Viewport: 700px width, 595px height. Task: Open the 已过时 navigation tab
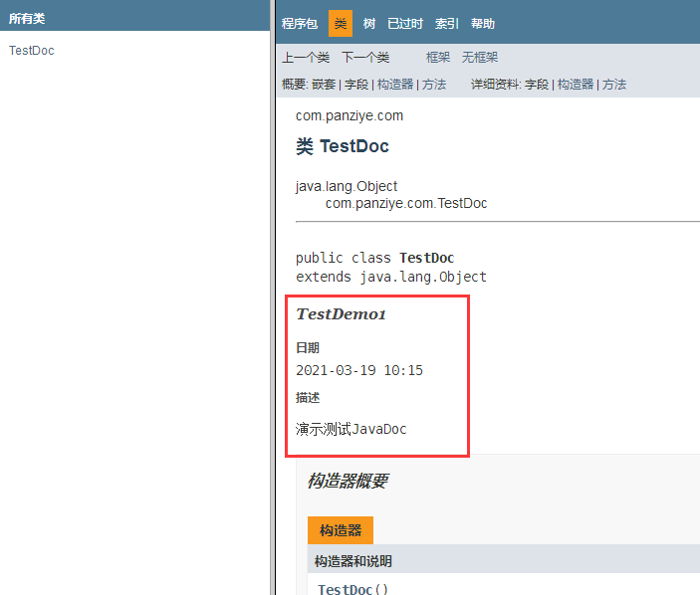coord(405,23)
